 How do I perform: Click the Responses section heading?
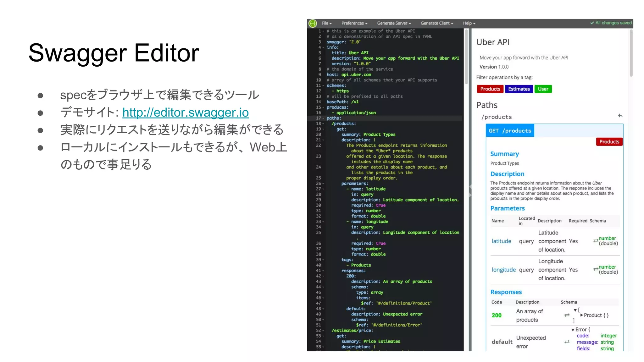(x=506, y=292)
